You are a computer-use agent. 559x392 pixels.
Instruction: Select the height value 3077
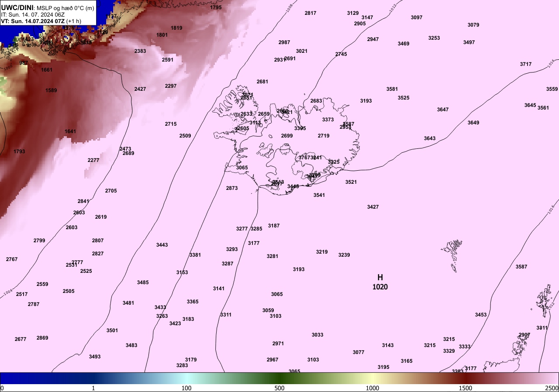(x=359, y=352)
